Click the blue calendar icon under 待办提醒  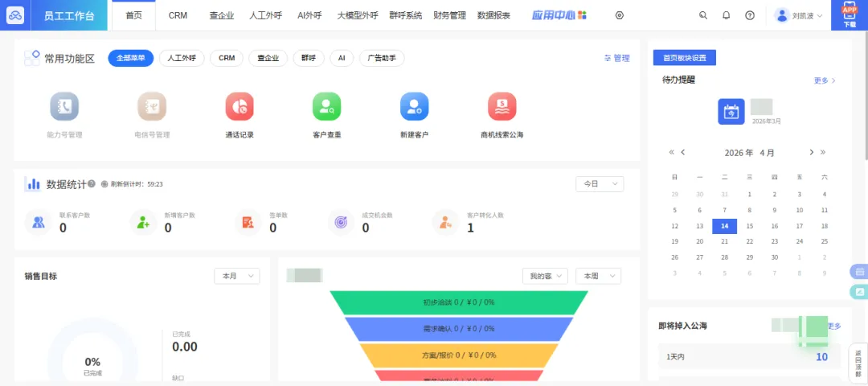pos(731,111)
